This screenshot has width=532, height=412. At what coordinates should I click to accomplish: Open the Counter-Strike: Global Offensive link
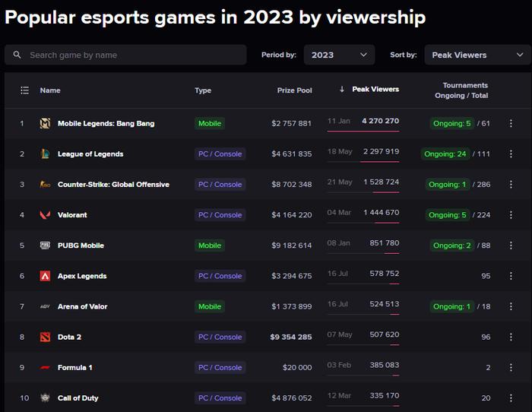113,184
